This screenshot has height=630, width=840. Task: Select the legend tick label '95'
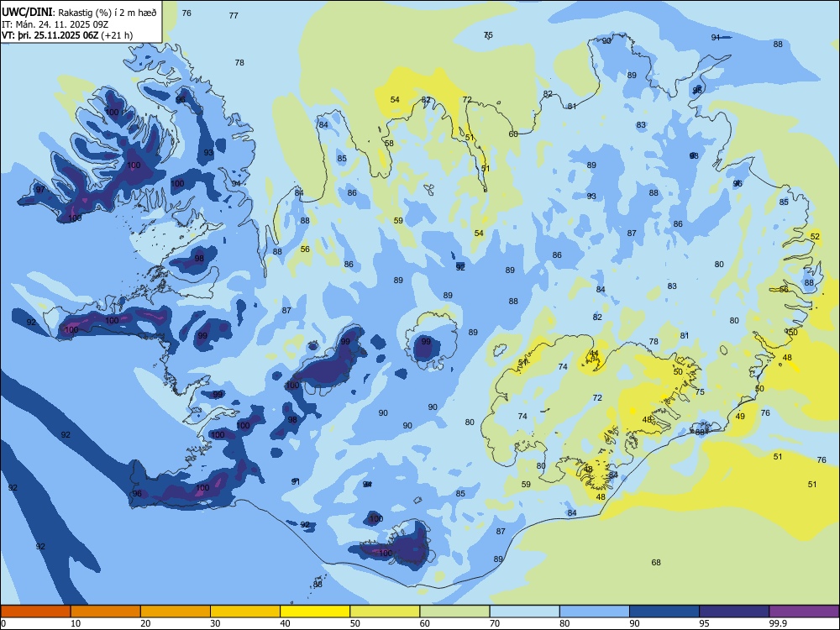coord(705,623)
